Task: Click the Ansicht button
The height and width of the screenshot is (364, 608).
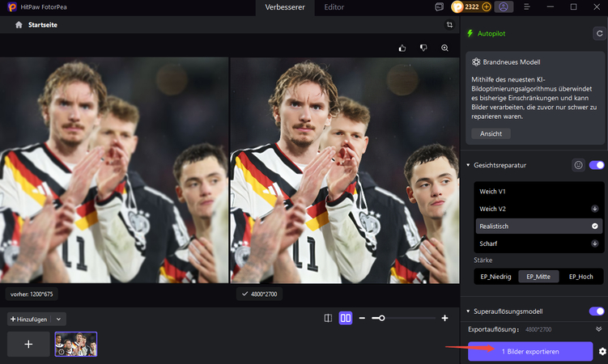Action: click(491, 133)
